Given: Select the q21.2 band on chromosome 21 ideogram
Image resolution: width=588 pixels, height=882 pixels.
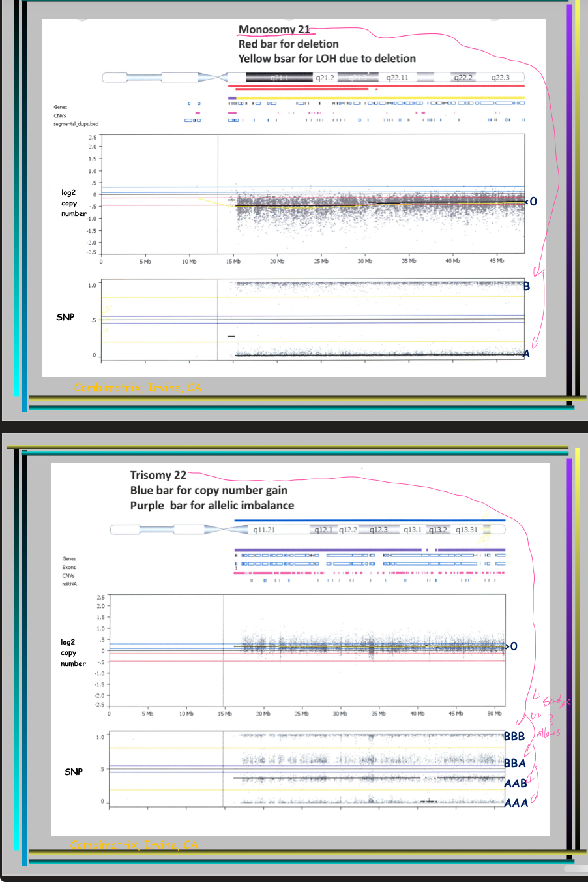Looking at the screenshot, I should pyautogui.click(x=325, y=78).
